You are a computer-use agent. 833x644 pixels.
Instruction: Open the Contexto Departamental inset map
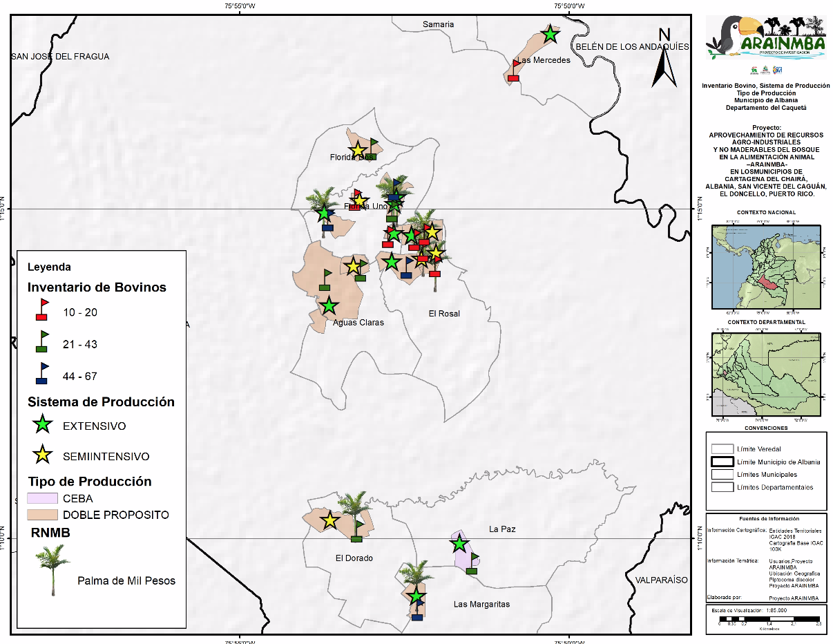(765, 375)
